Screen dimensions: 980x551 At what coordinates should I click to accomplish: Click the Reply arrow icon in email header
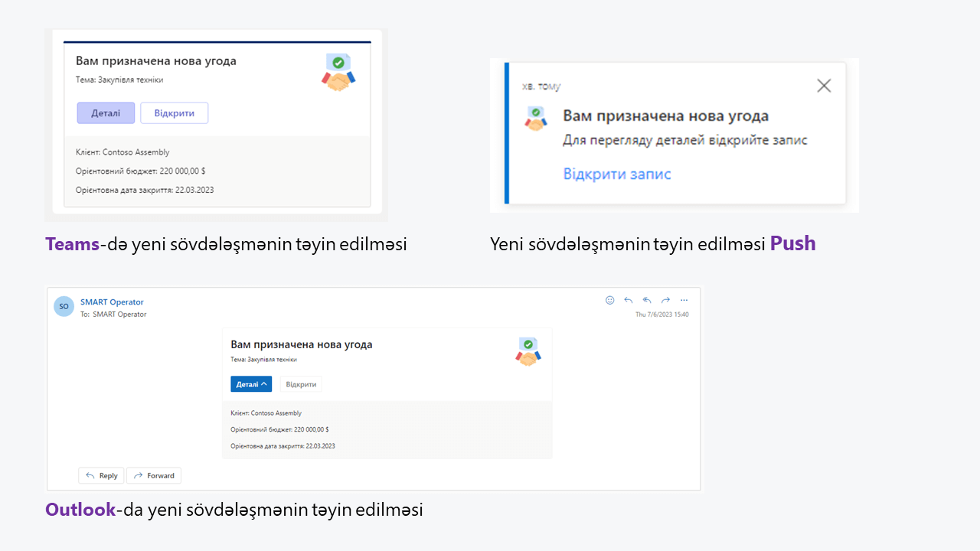coord(629,300)
